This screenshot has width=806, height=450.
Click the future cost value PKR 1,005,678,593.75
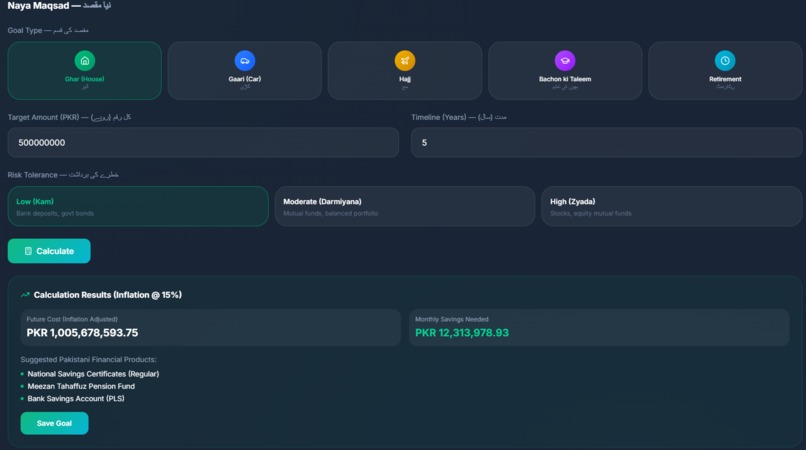click(82, 333)
